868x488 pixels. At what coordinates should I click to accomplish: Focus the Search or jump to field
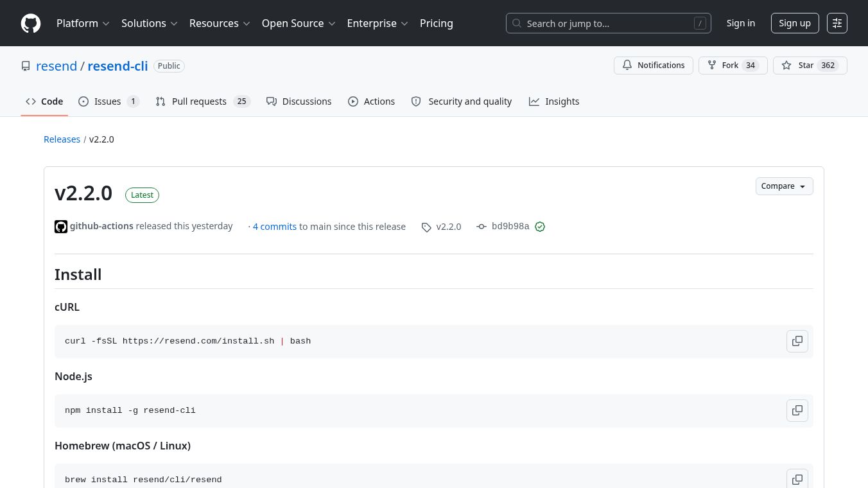pyautogui.click(x=609, y=23)
